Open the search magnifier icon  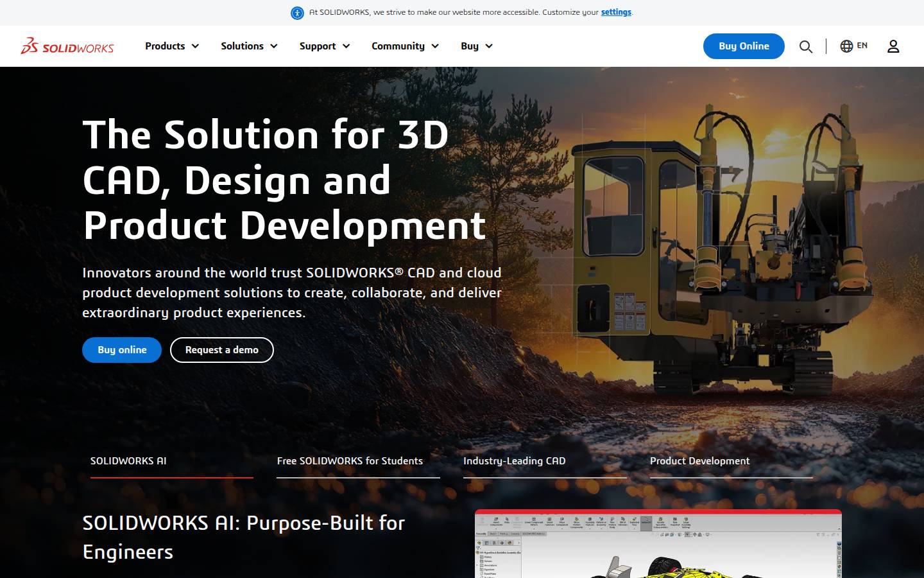806,46
